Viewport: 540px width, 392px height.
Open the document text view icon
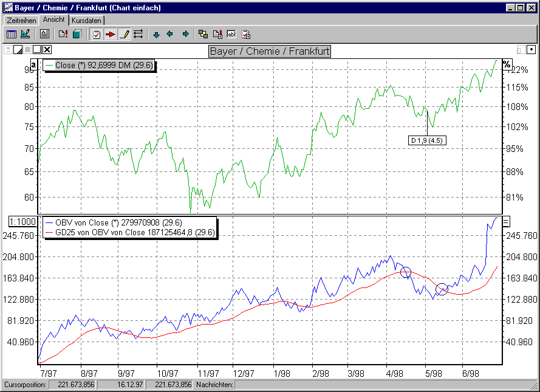coord(44,34)
